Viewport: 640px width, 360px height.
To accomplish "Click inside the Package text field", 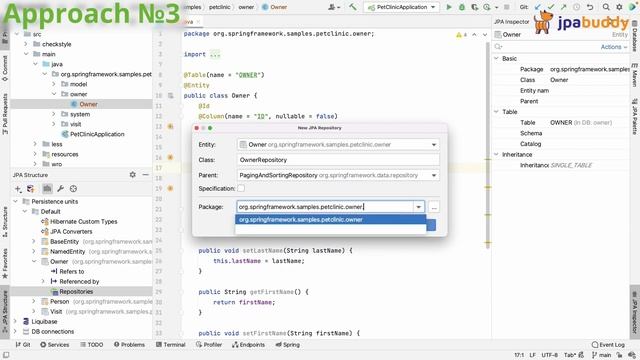I will click(x=325, y=207).
